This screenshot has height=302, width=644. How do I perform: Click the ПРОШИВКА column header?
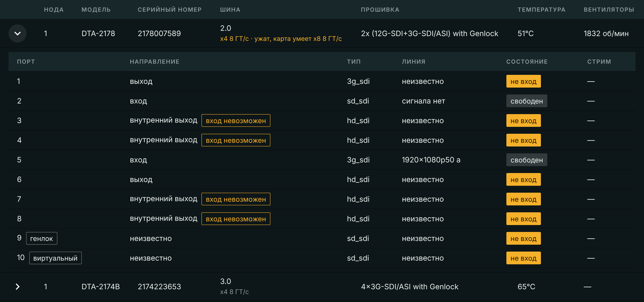coord(380,10)
